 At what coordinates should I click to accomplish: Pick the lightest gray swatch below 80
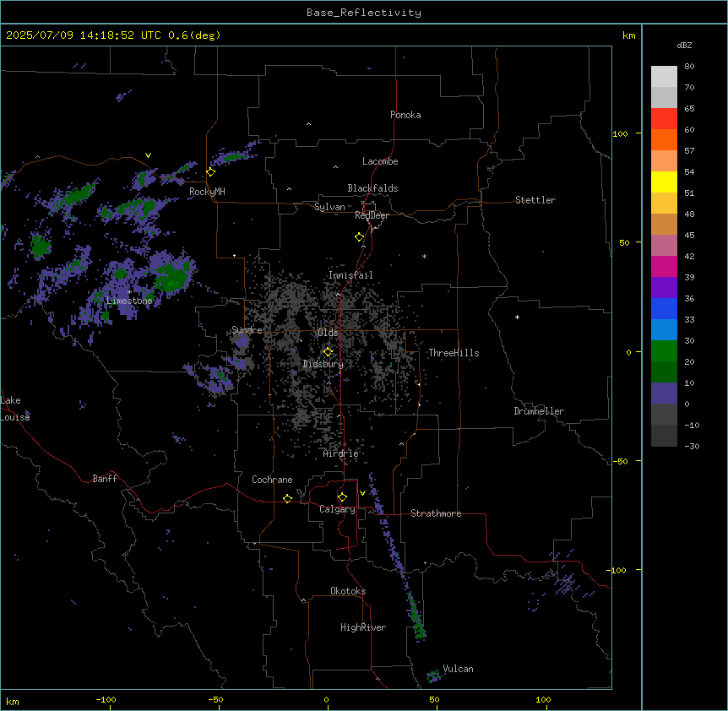tap(664, 77)
